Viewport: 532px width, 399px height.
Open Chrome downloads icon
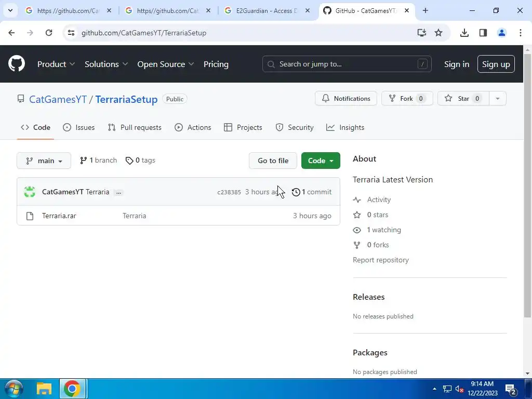[464, 33]
